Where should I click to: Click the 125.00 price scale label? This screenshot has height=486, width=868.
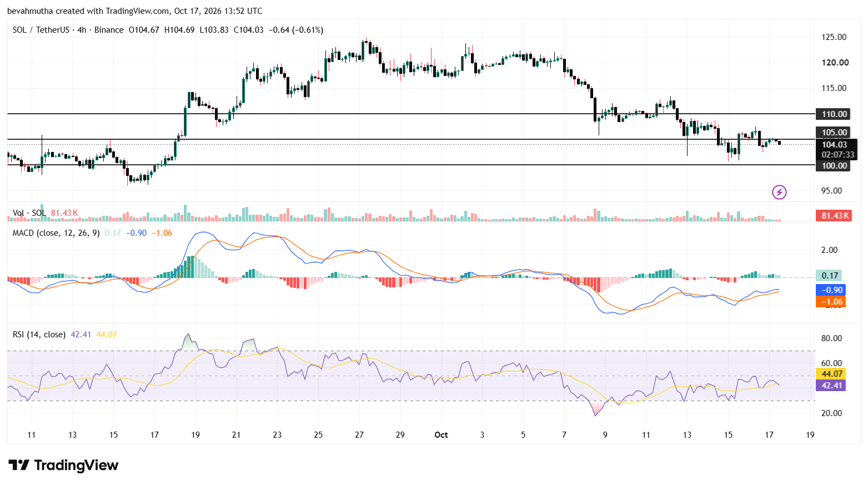click(834, 37)
